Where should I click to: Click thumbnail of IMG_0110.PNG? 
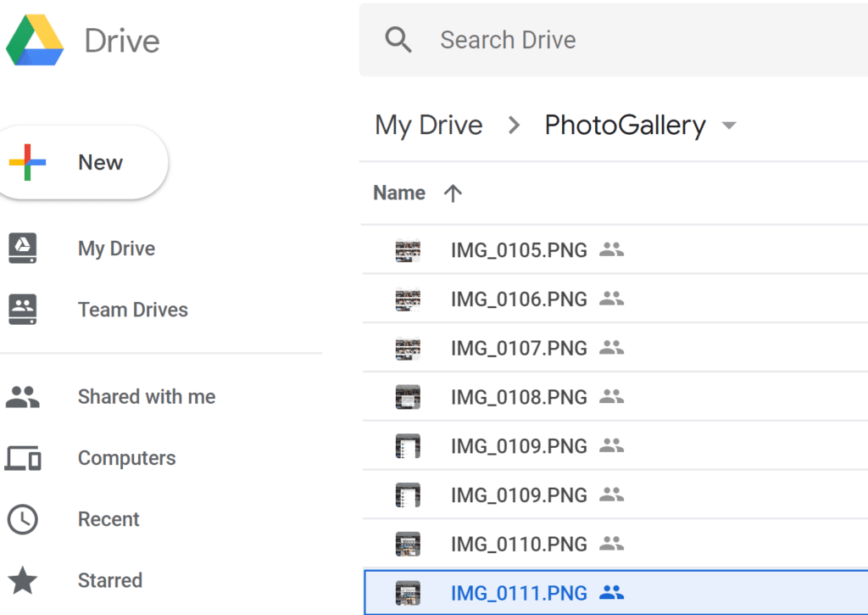pos(408,544)
